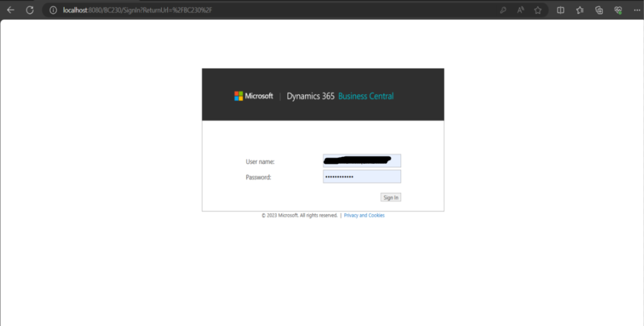Open saved passwords key icon
The width and height of the screenshot is (644, 326).
(503, 10)
